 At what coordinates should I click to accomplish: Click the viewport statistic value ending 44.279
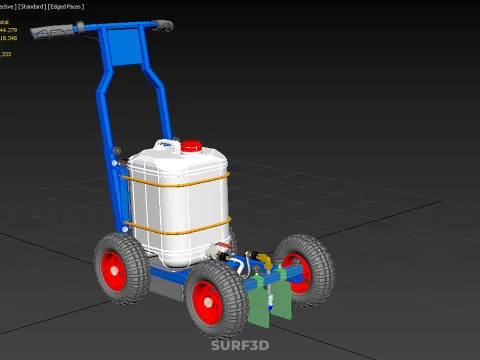(8, 30)
